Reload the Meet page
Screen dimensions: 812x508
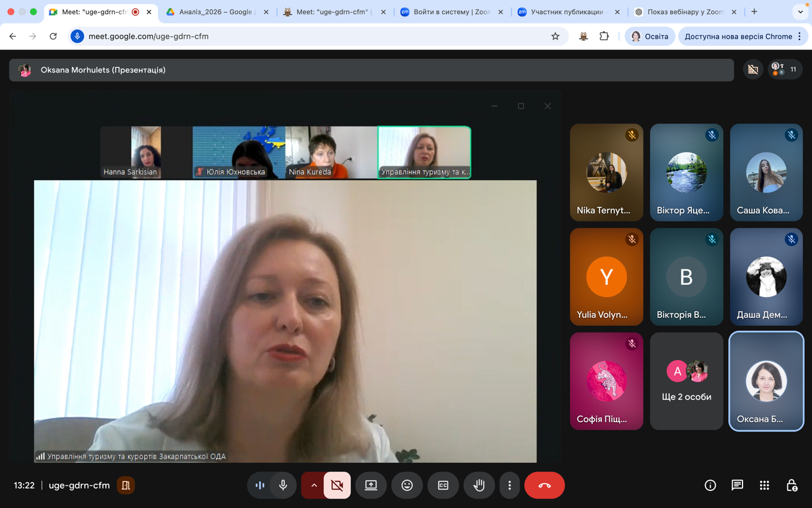[53, 36]
